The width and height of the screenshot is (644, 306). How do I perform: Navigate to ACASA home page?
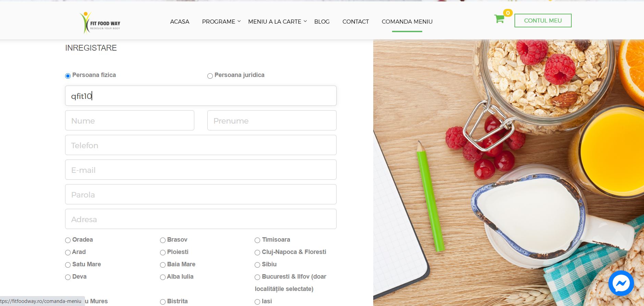coord(180,22)
